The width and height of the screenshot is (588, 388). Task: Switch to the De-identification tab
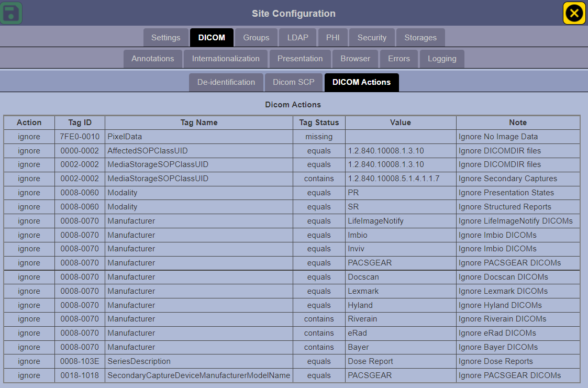pyautogui.click(x=226, y=82)
